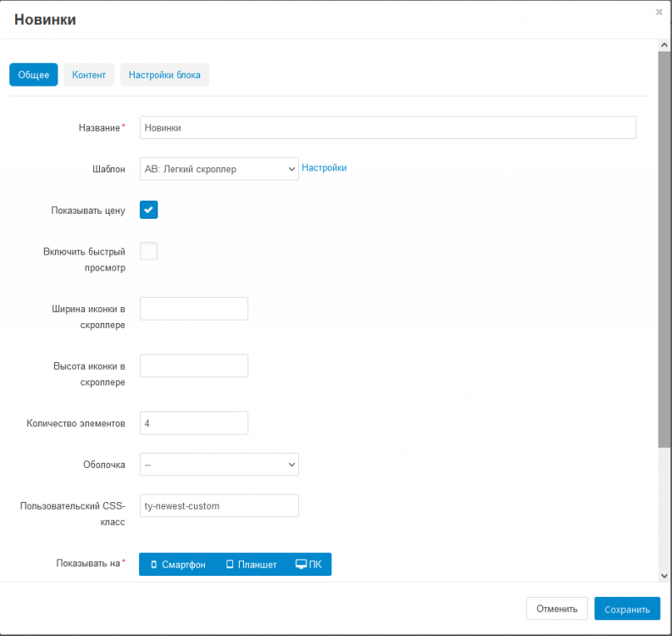Uncheck the Показывать цену checkbox
The height and width of the screenshot is (636, 672).
pyautogui.click(x=148, y=210)
